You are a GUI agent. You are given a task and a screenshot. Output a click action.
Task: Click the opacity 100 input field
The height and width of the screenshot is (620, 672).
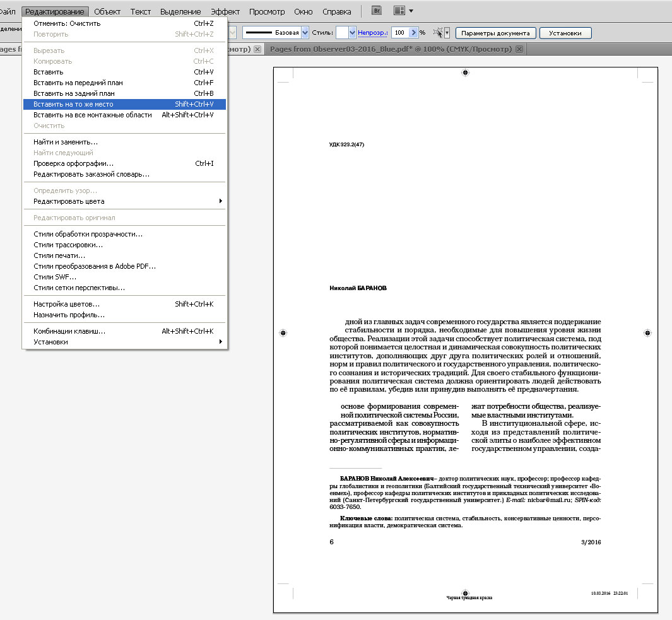point(401,33)
